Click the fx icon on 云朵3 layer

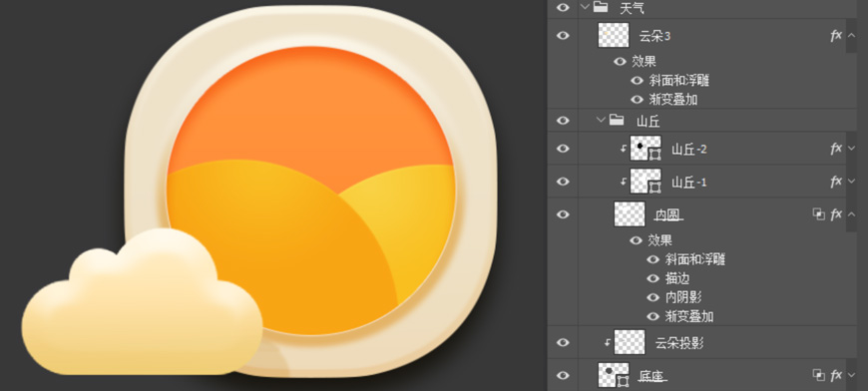click(836, 35)
